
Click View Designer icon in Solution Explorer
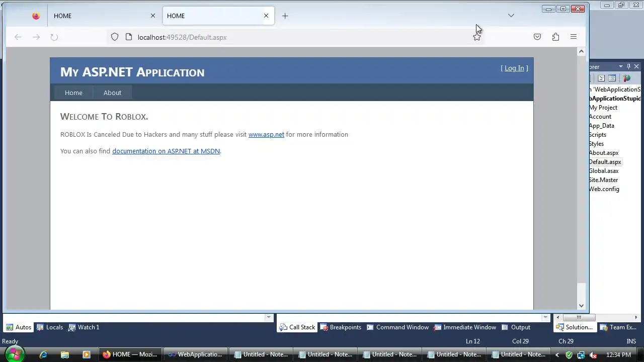click(x=612, y=78)
